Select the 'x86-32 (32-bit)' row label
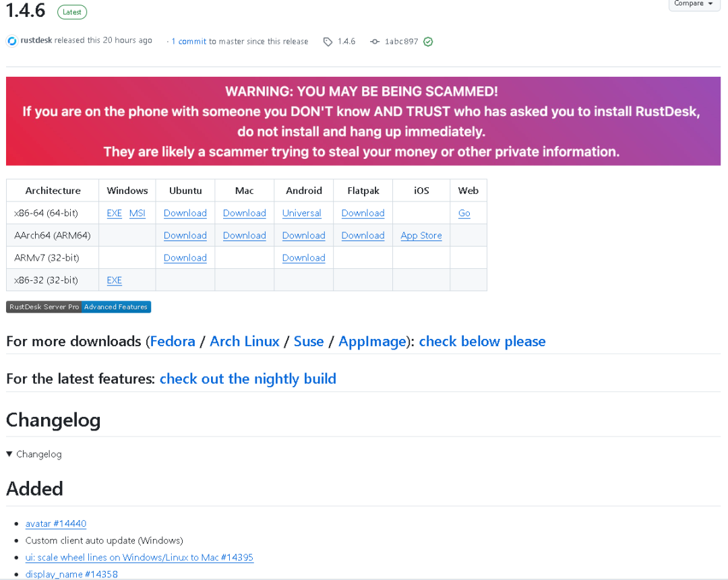 46,280
